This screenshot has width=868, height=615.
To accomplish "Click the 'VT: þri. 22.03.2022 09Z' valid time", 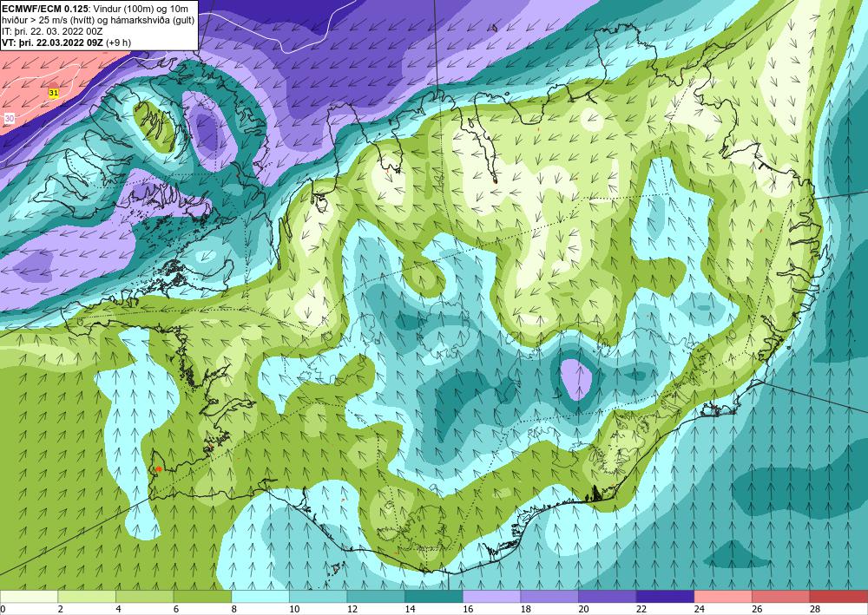I will (x=52, y=43).
